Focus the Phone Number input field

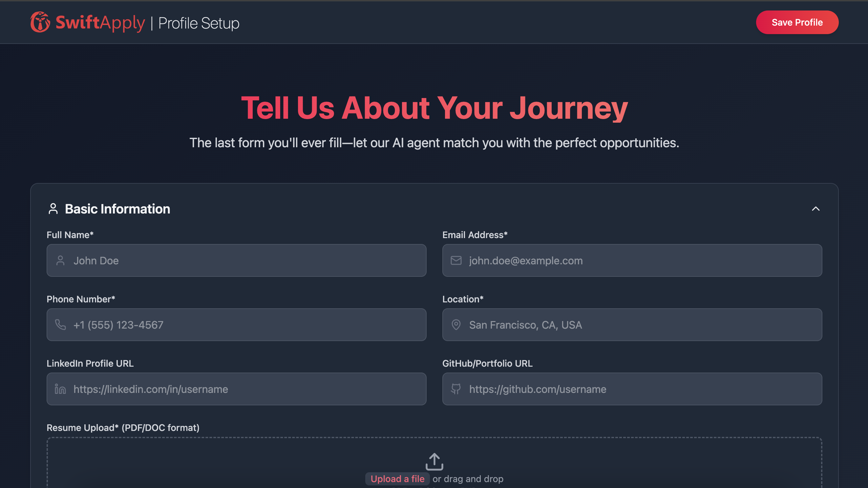pos(237,325)
